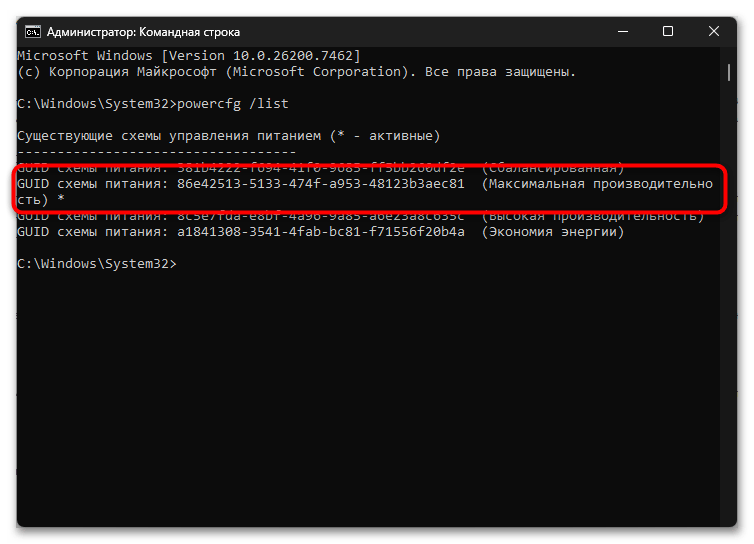The image size is (754, 544).
Task: Click the title 'Администратор: Командная строка'
Action: [143, 32]
